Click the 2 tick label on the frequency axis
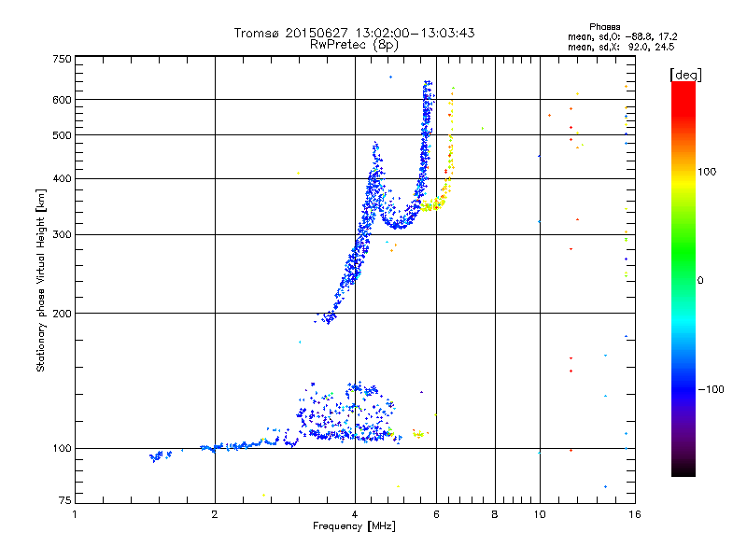747x560 pixels. point(215,514)
